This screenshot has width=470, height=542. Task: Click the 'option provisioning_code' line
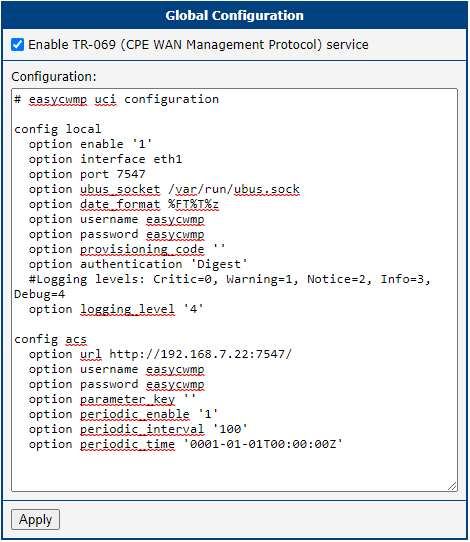pos(127,249)
